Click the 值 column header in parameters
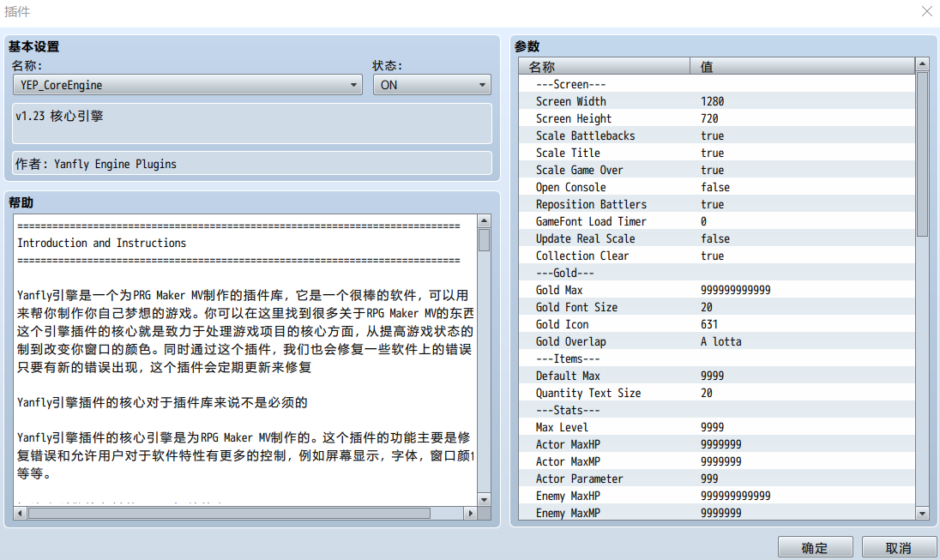 (803, 67)
